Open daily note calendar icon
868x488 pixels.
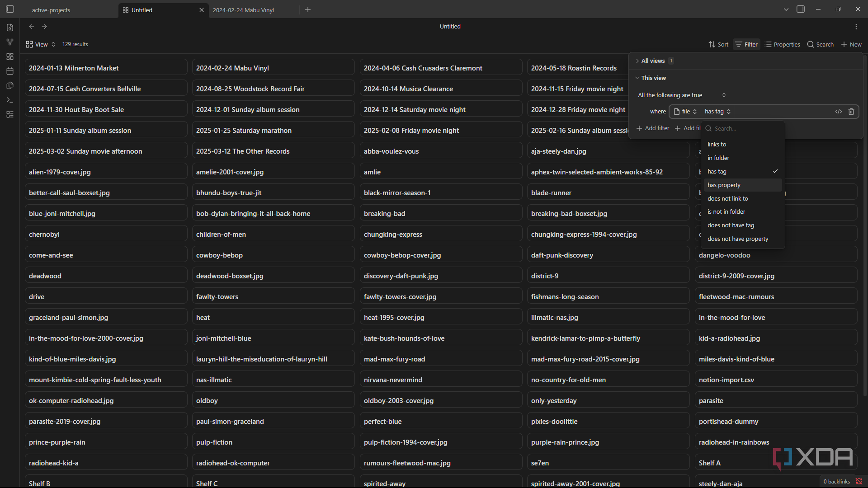10,71
